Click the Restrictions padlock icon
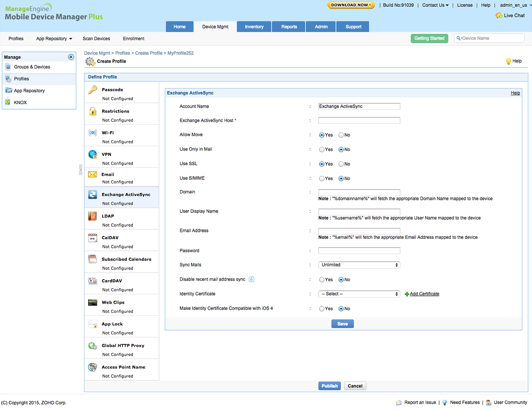Image resolution: width=532 pixels, height=411 pixels. (x=93, y=111)
